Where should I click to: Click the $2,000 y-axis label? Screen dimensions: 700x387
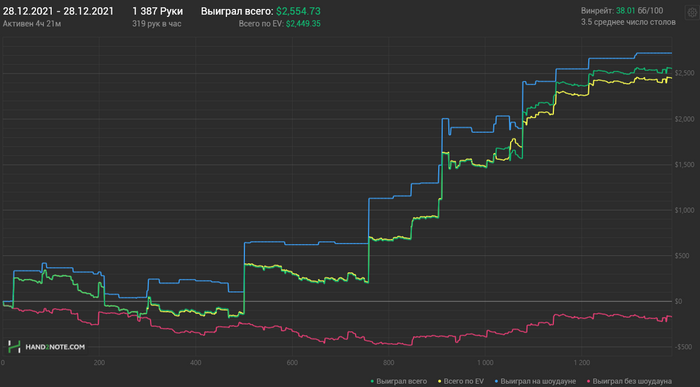tap(684, 119)
